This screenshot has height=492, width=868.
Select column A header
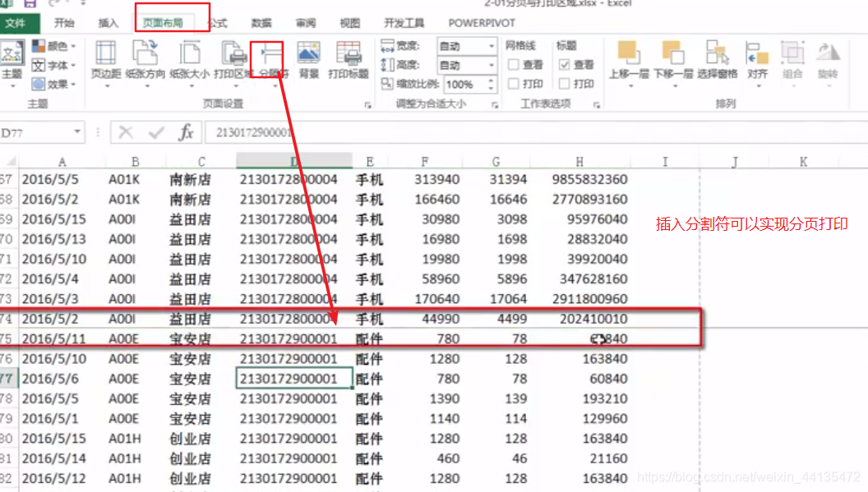tap(62, 162)
